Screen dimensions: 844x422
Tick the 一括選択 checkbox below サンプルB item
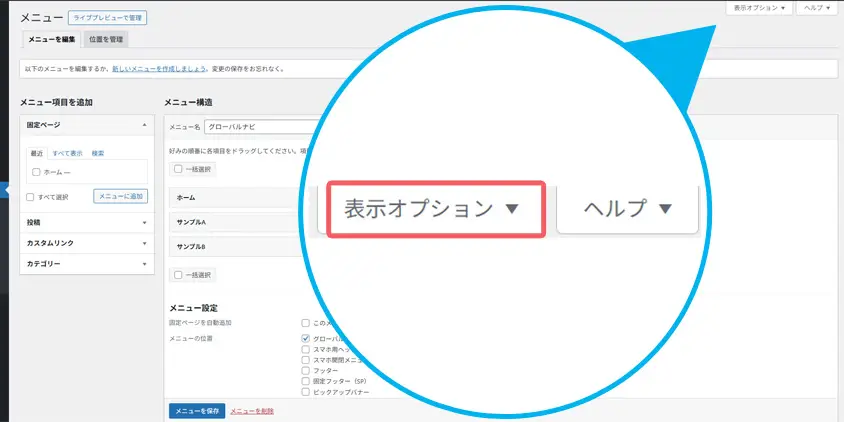click(178, 275)
